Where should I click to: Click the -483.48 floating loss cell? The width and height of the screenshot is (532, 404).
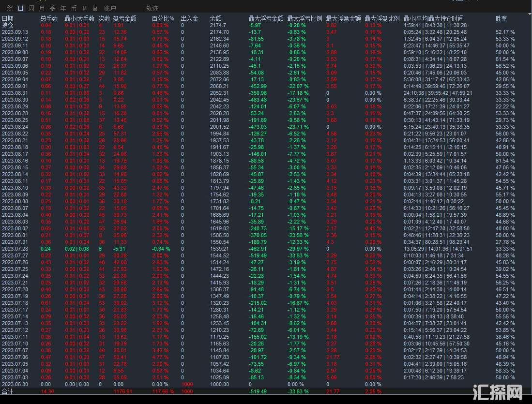258,100
